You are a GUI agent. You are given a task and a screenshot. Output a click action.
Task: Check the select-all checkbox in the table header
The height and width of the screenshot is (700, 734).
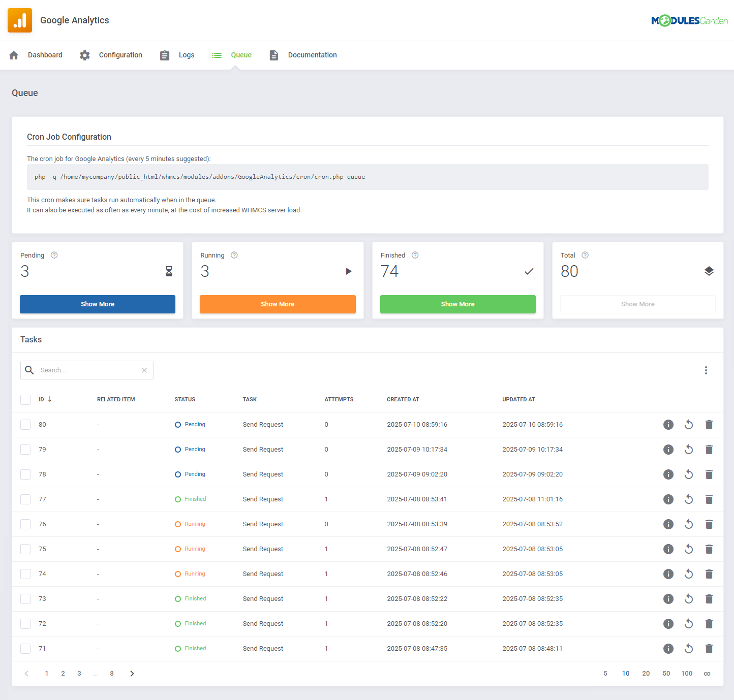25,399
